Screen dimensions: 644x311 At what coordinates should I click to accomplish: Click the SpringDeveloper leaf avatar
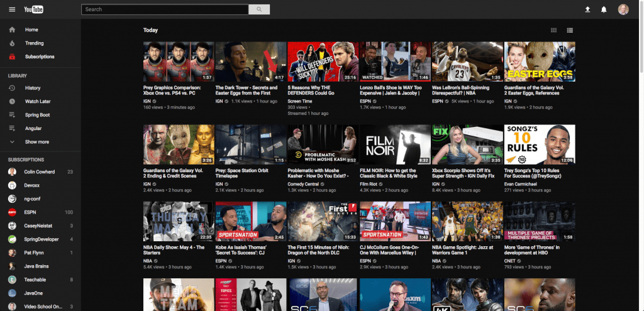pyautogui.click(x=13, y=239)
